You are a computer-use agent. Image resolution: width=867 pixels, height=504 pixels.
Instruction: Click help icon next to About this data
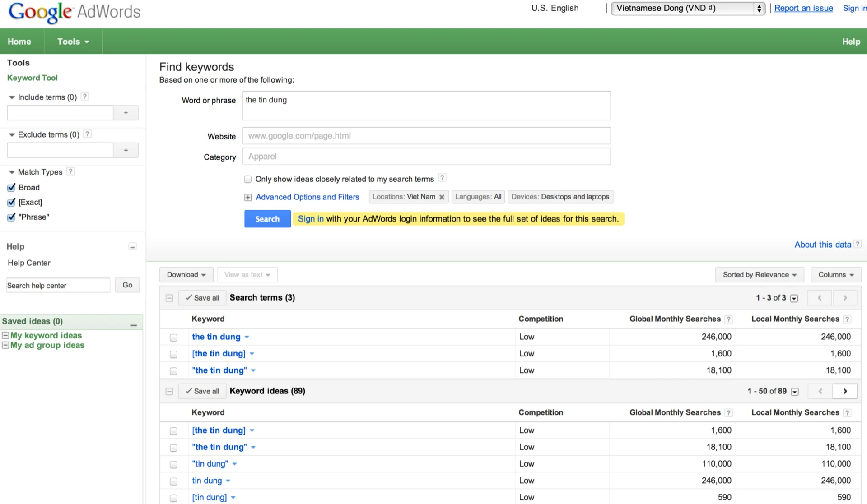click(858, 244)
